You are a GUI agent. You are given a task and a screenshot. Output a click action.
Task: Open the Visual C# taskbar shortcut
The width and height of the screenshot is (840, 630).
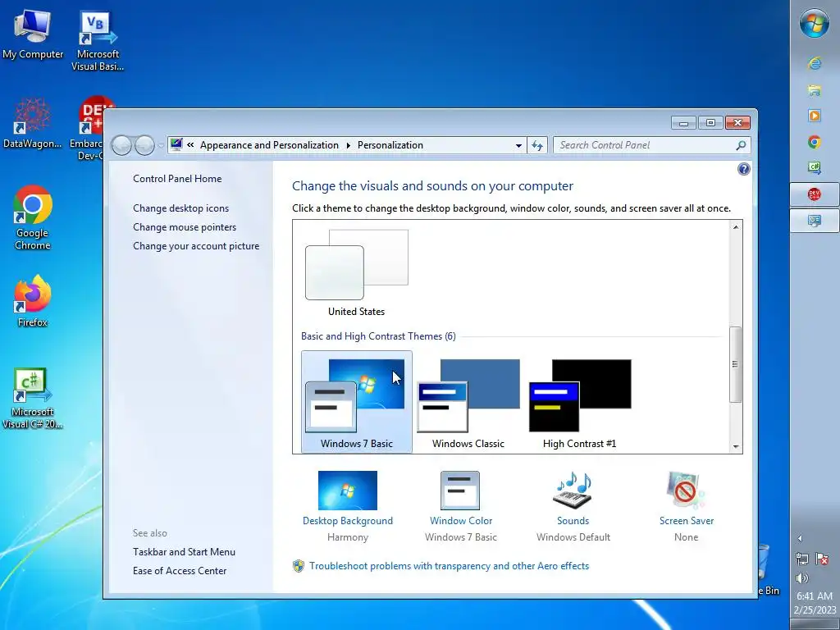coord(815,167)
